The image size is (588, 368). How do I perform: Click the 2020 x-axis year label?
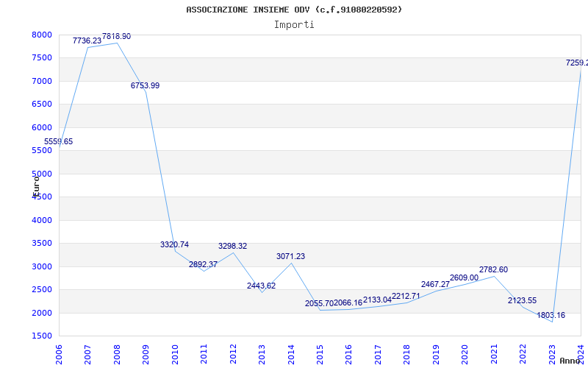click(x=465, y=355)
